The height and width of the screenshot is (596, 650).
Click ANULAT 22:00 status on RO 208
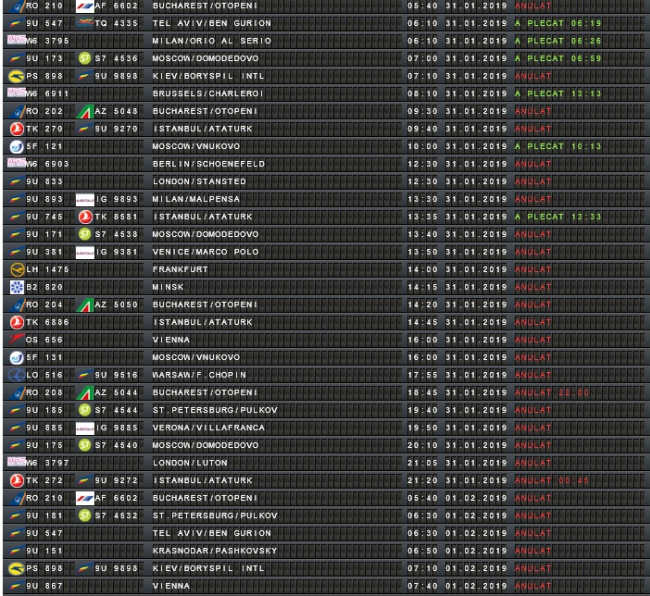[552, 392]
